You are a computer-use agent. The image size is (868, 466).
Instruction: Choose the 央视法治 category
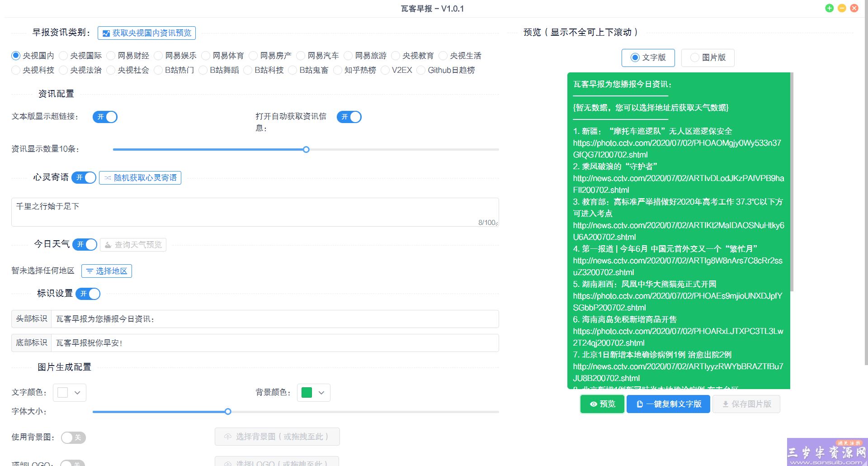coord(80,70)
